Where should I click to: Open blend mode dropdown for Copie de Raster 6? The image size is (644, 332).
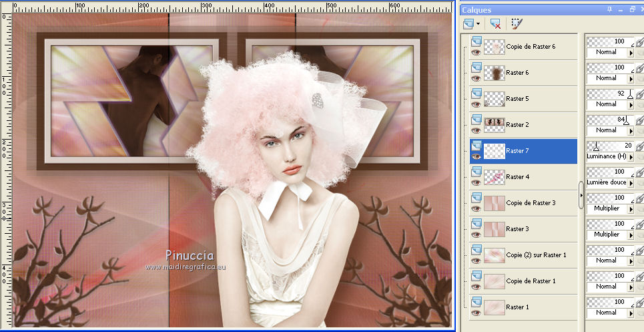[631, 53]
